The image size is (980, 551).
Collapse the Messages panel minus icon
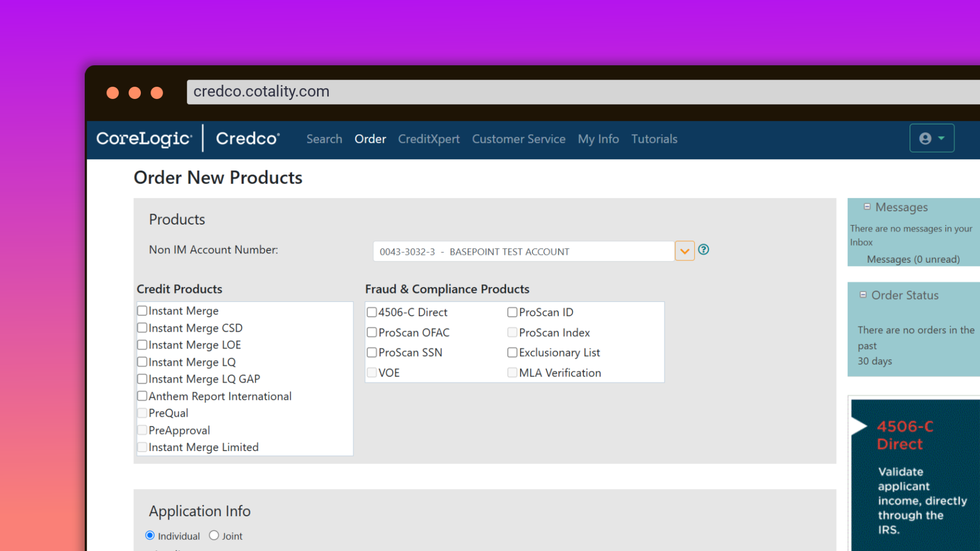867,207
